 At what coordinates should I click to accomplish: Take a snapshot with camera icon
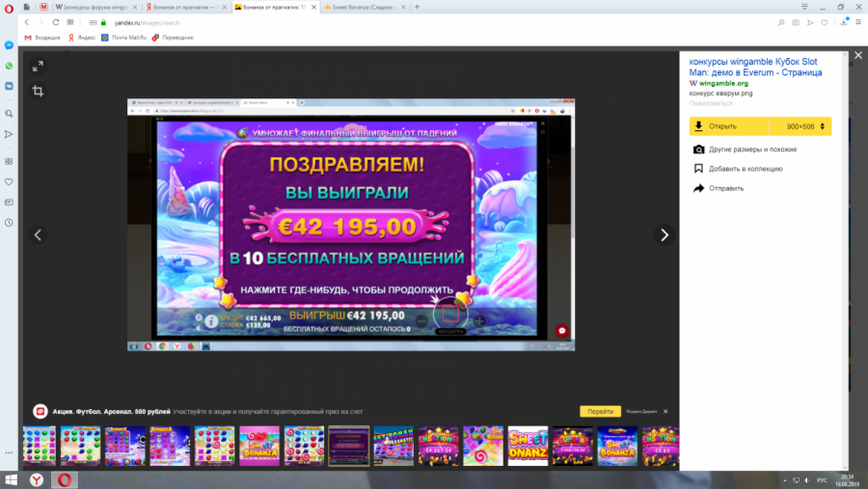click(x=796, y=23)
